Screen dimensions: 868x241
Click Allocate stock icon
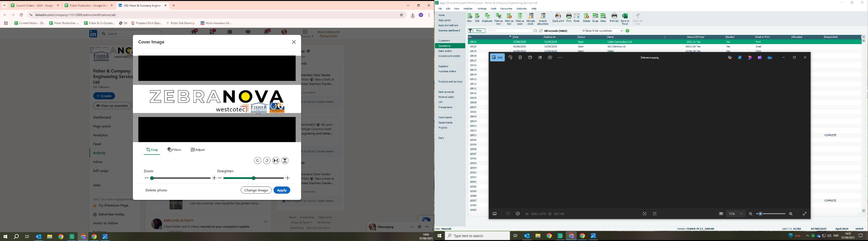531,19
